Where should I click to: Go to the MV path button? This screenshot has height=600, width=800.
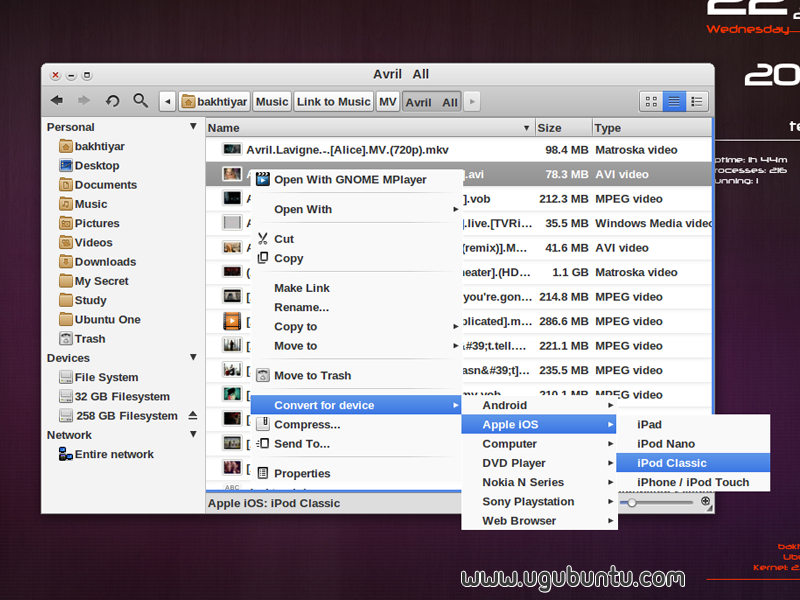point(388,102)
